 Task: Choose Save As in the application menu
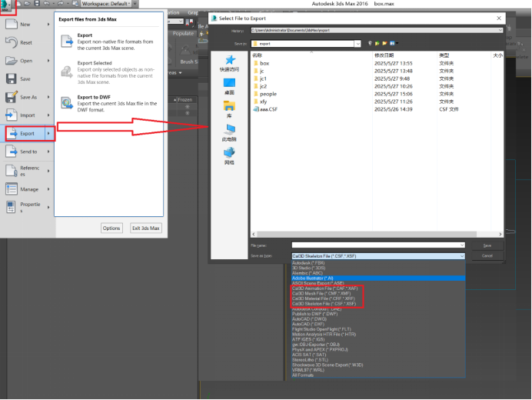pyautogui.click(x=27, y=97)
